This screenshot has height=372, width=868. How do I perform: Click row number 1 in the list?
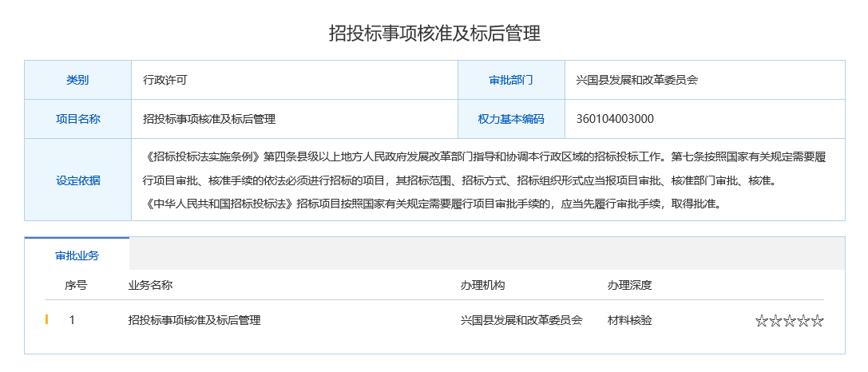[x=72, y=321]
